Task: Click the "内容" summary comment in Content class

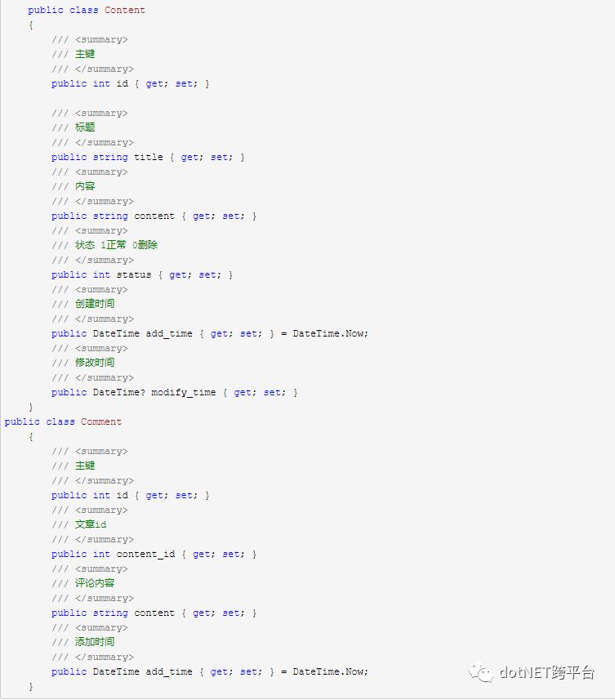Action: (x=85, y=186)
